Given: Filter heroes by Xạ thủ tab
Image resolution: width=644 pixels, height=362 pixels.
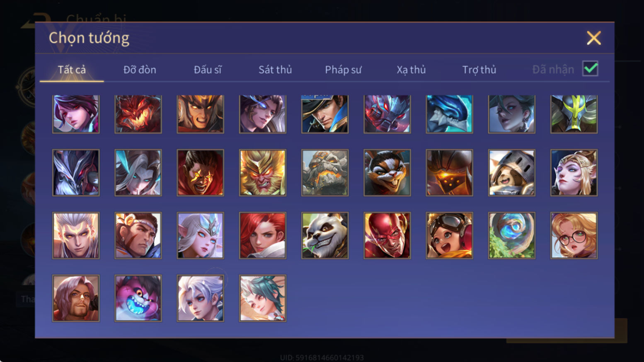Looking at the screenshot, I should [411, 70].
